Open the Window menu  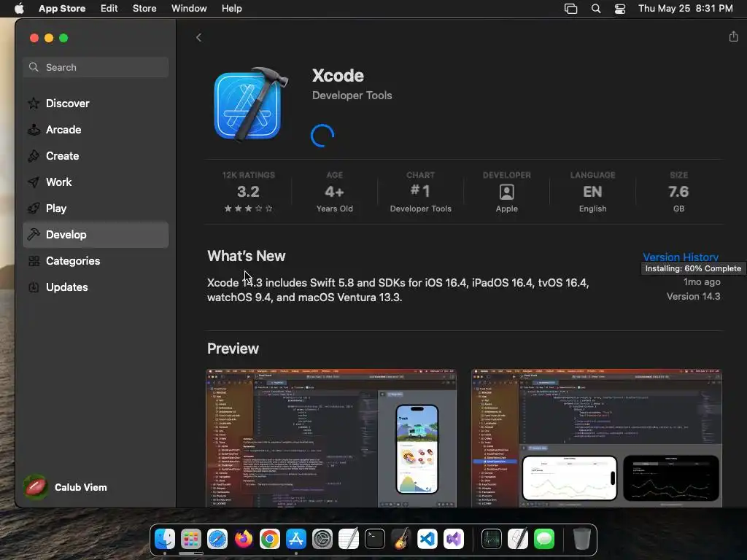[x=189, y=9]
